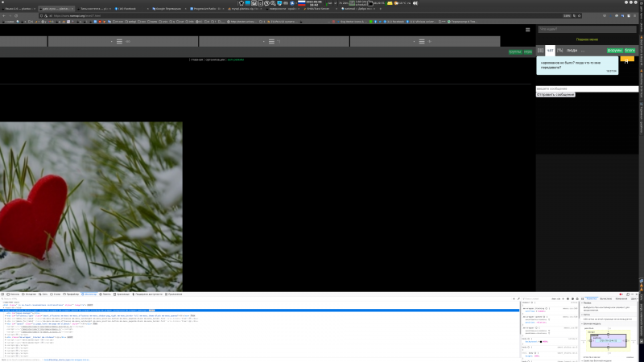This screenshot has width=644, height=362.
Task: Open the hamburger menu of the '-5-' panel
Action: (422, 42)
